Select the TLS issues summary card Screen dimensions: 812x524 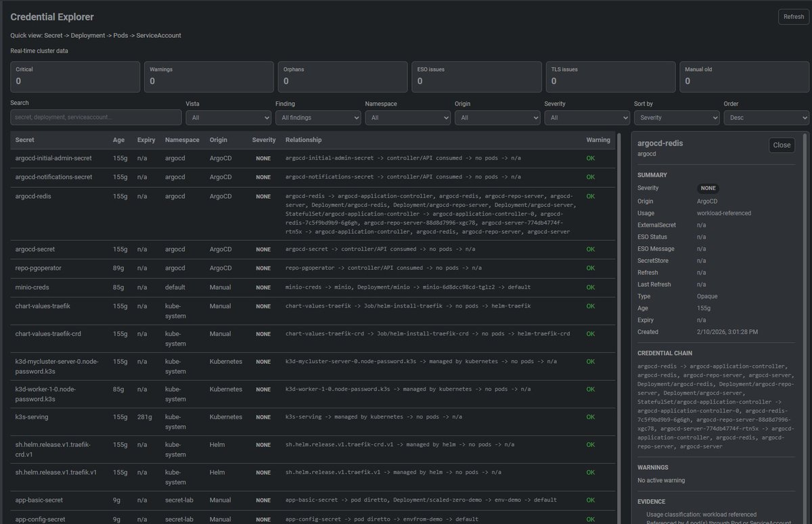tap(610, 76)
